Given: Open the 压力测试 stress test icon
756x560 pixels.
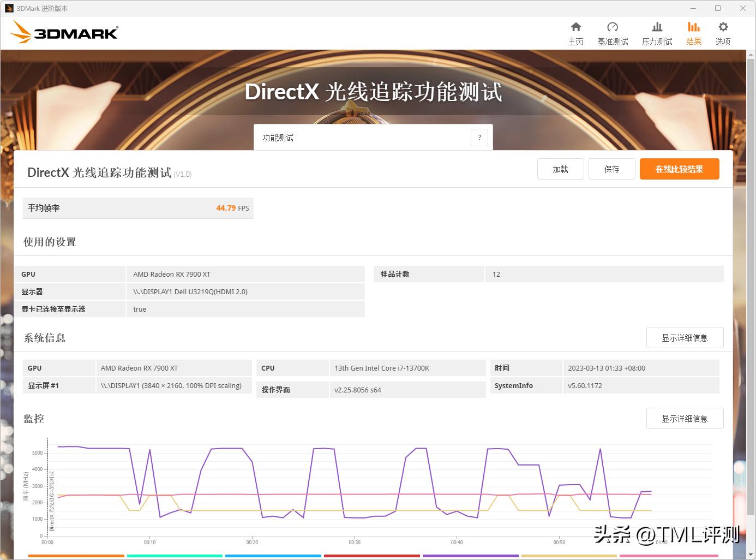Looking at the screenshot, I should coord(657,27).
